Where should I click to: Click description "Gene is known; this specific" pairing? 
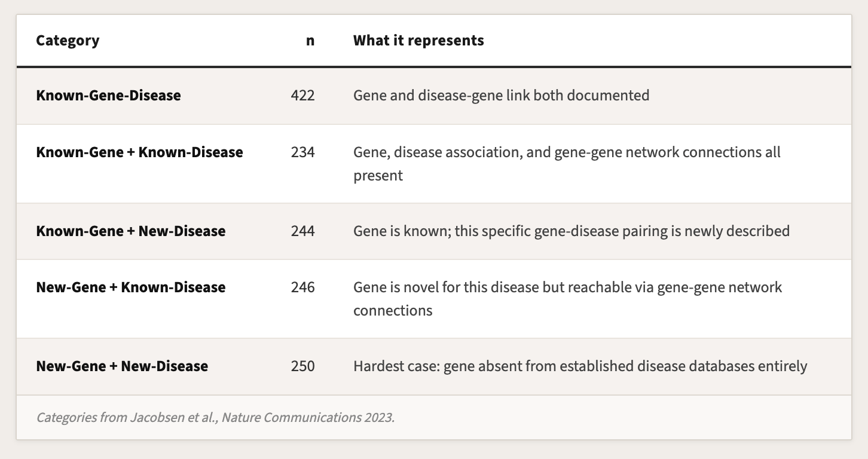[571, 231]
